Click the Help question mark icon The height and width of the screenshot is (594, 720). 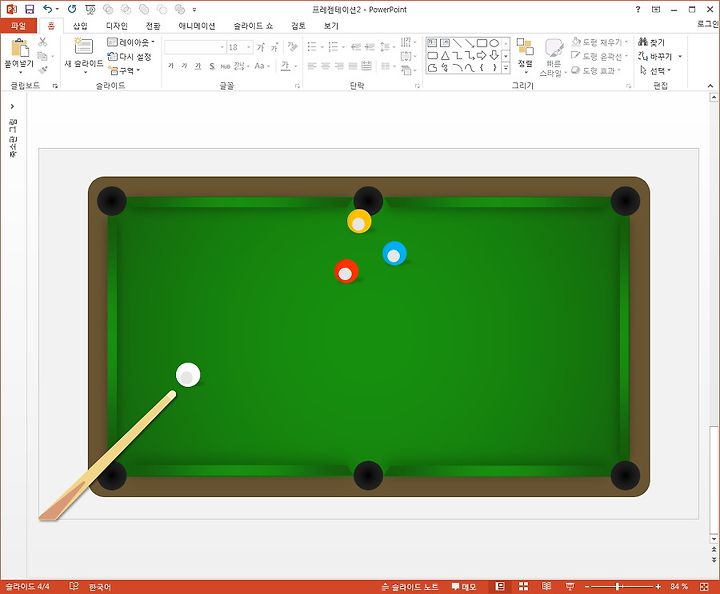coord(638,9)
